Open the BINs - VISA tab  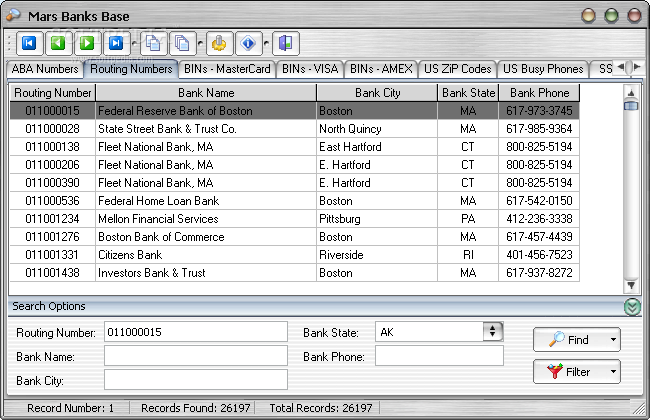(310, 69)
